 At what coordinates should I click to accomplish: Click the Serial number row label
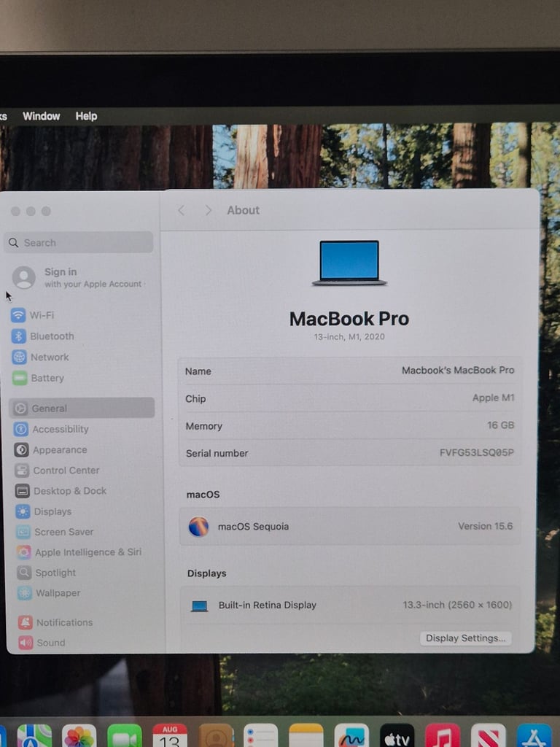pos(217,454)
